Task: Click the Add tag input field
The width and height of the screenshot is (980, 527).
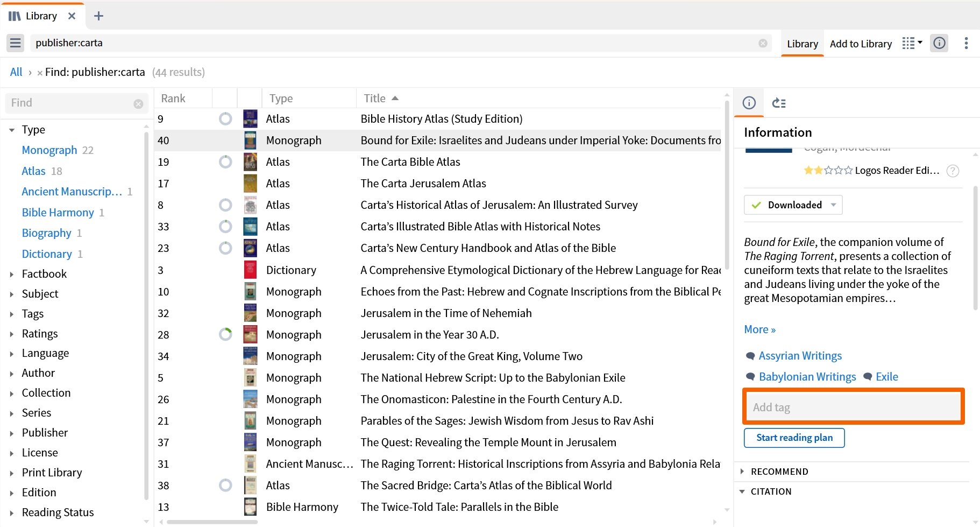Action: pyautogui.click(x=854, y=407)
